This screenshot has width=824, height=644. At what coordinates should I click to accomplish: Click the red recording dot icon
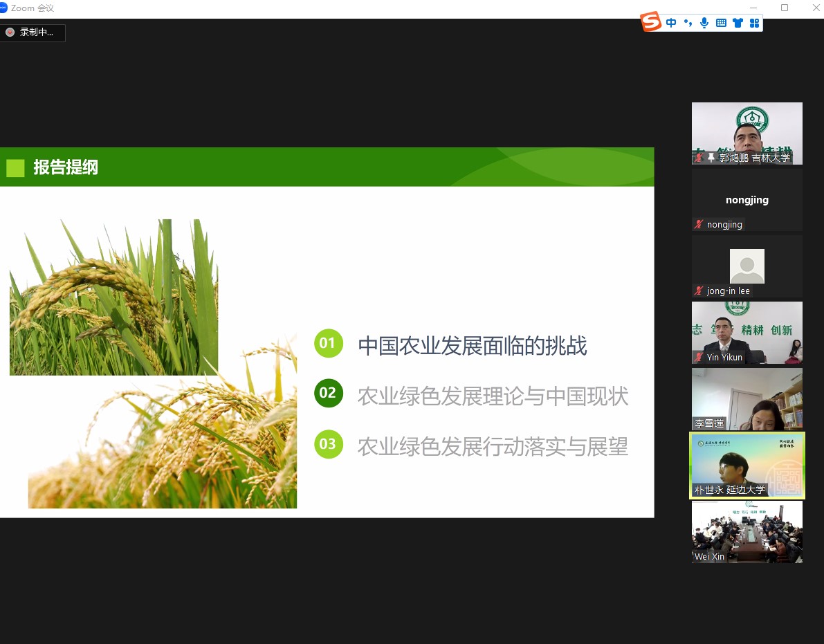pyautogui.click(x=10, y=33)
